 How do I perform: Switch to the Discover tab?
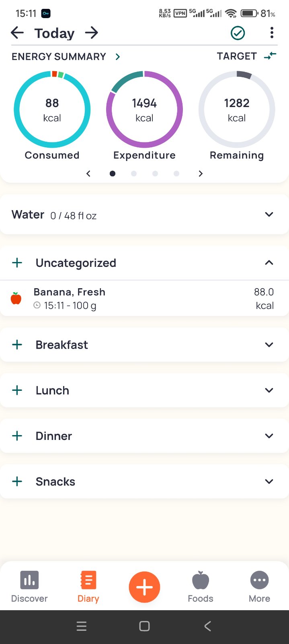29,586
